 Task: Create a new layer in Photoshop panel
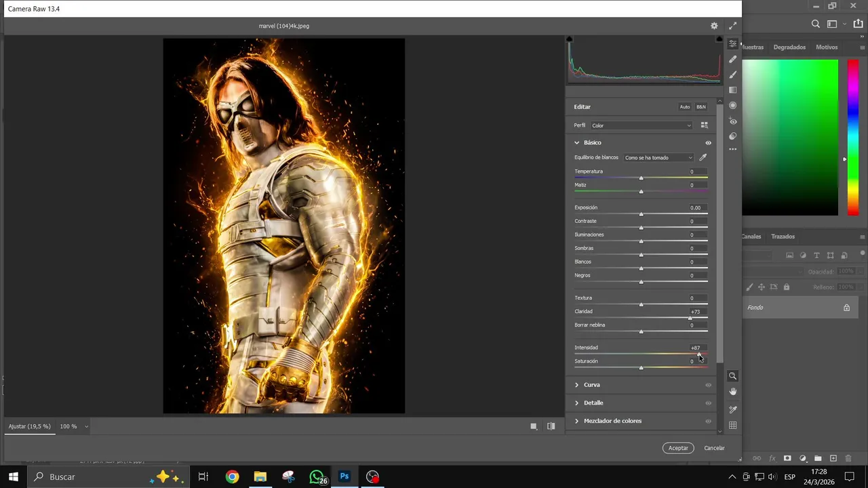pos(833,459)
